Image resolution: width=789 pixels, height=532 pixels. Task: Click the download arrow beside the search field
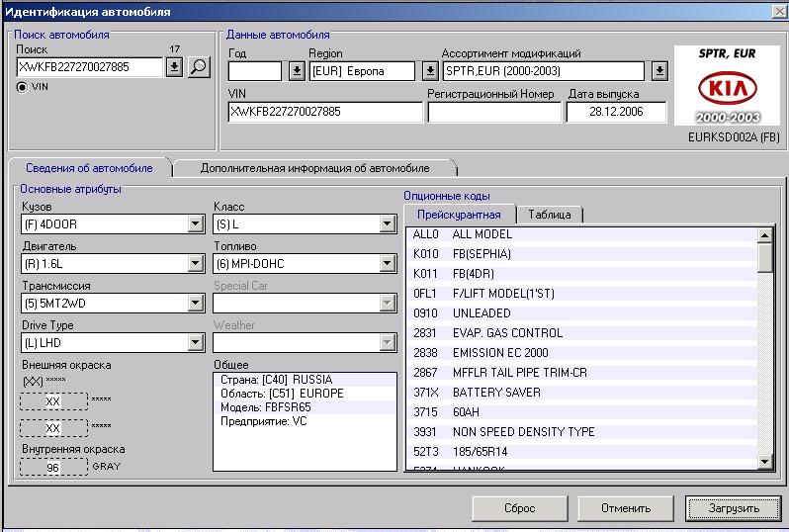point(174,67)
